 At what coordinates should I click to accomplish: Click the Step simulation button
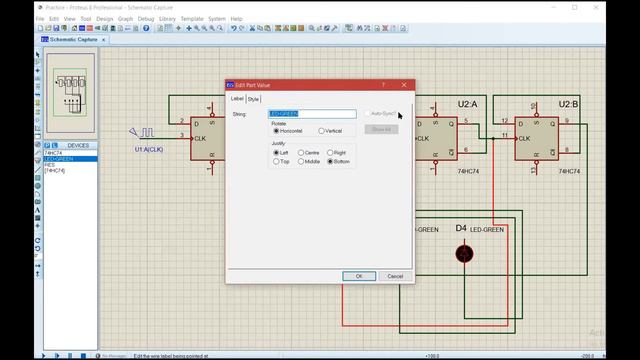(57, 356)
